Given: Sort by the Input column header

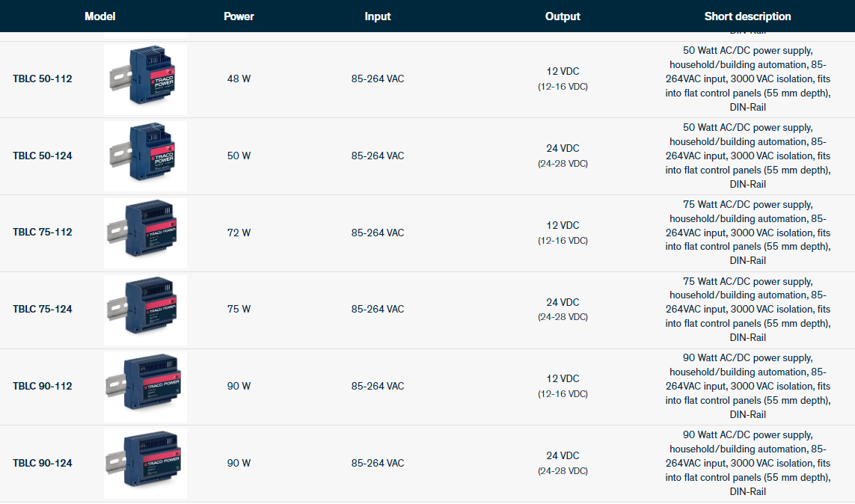Looking at the screenshot, I should pyautogui.click(x=378, y=16).
